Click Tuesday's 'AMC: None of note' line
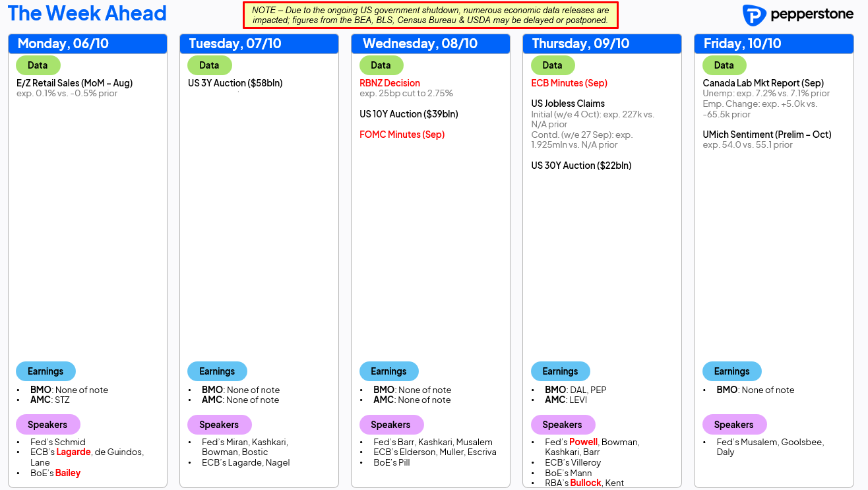 (x=241, y=400)
